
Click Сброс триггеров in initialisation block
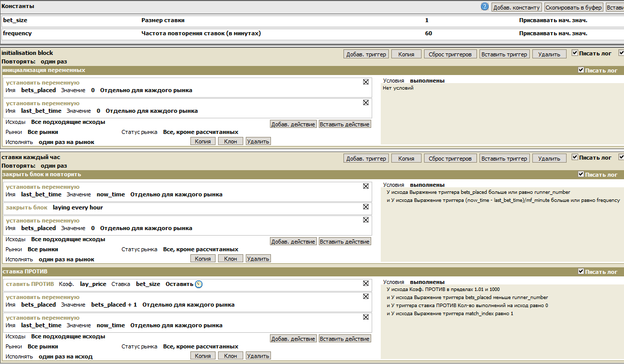pyautogui.click(x=450, y=54)
